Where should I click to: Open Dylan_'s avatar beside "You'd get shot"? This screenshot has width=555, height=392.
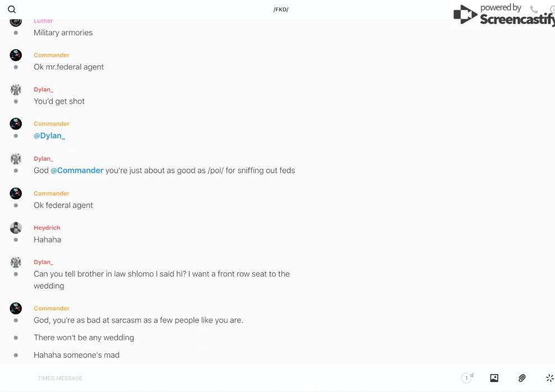click(x=16, y=90)
